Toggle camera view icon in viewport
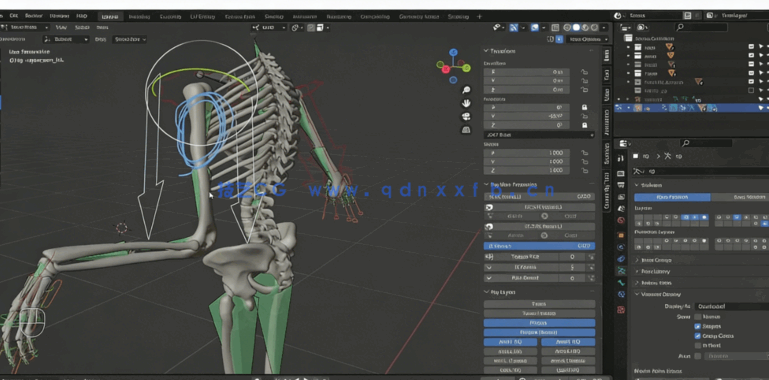The height and width of the screenshot is (380, 769). coord(466,117)
